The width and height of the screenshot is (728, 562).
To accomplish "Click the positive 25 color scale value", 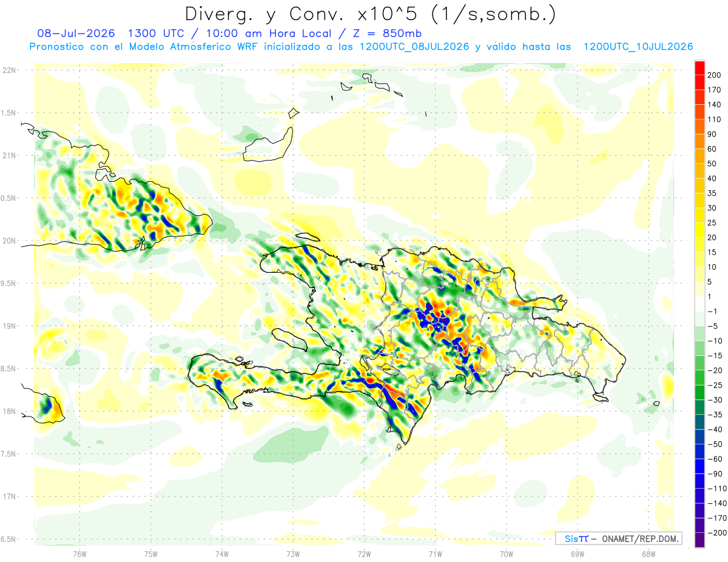I will pos(713,222).
